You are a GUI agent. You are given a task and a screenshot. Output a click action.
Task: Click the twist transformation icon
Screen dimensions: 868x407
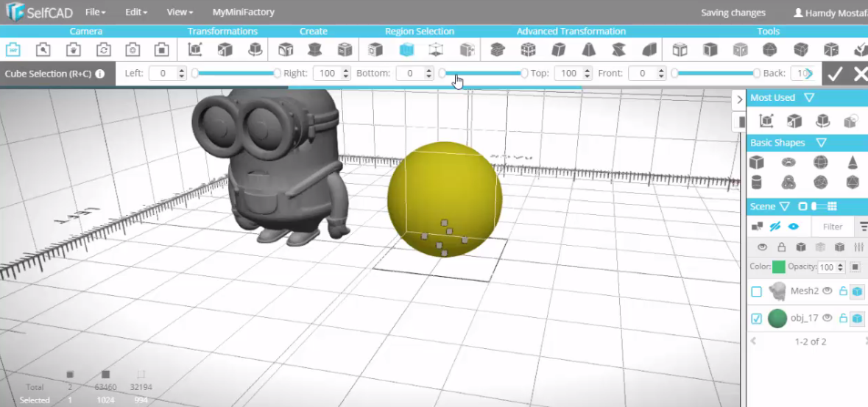pyautogui.click(x=618, y=50)
